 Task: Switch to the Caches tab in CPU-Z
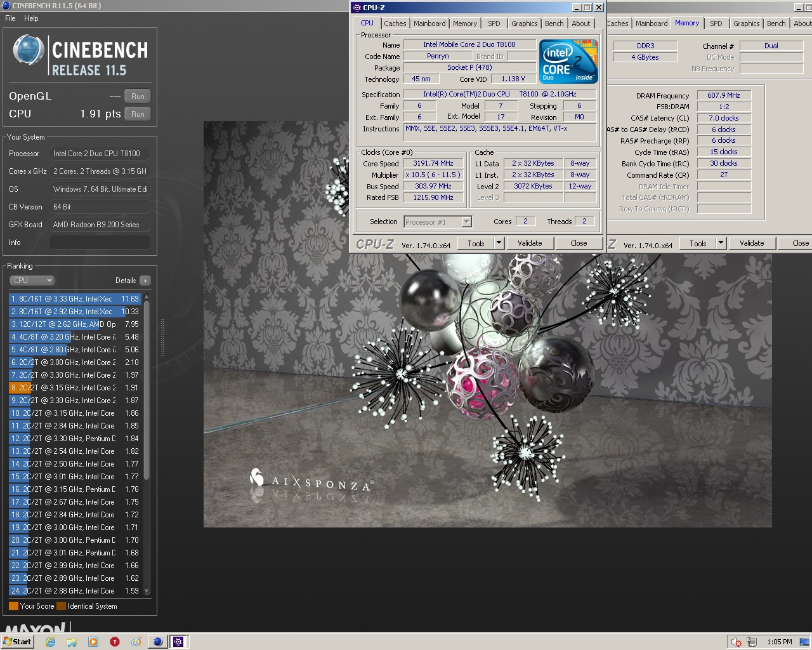click(x=395, y=23)
